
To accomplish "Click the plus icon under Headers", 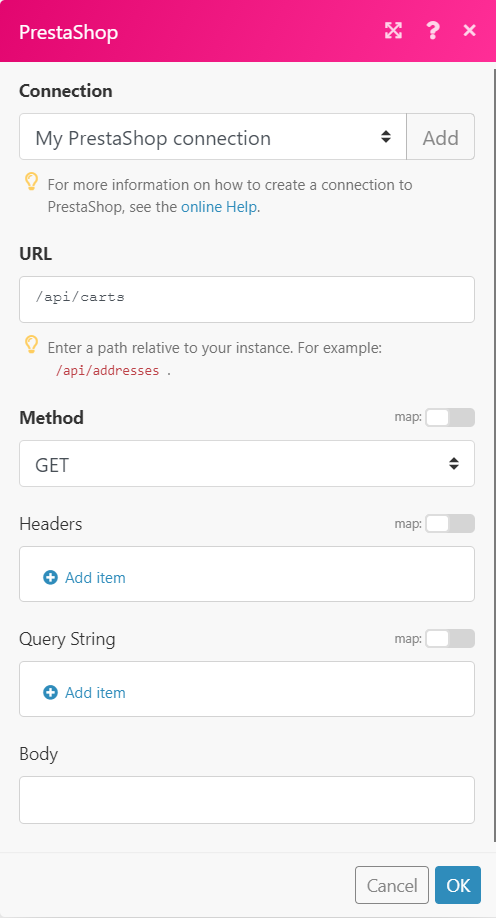I will tap(50, 578).
